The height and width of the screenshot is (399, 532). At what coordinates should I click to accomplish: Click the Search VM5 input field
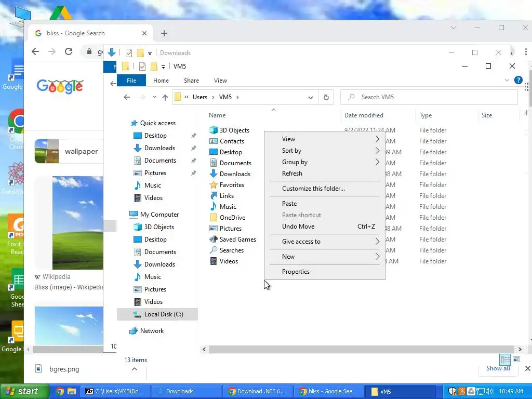(429, 97)
